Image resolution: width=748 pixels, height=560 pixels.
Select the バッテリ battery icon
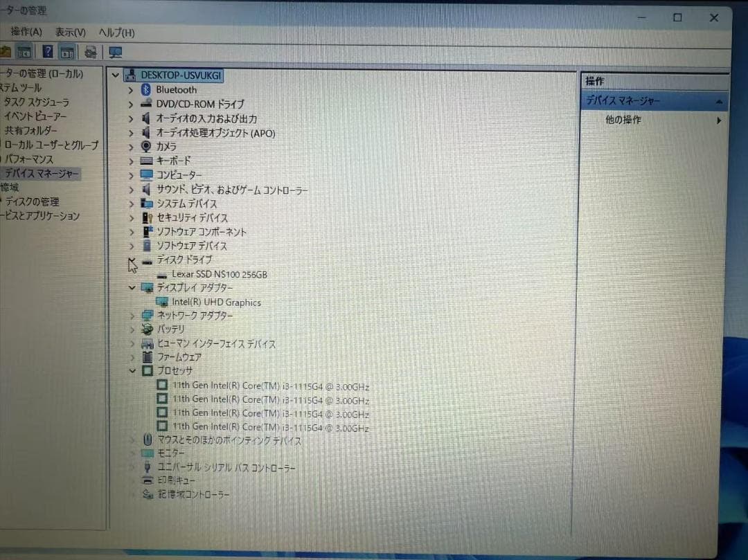147,329
